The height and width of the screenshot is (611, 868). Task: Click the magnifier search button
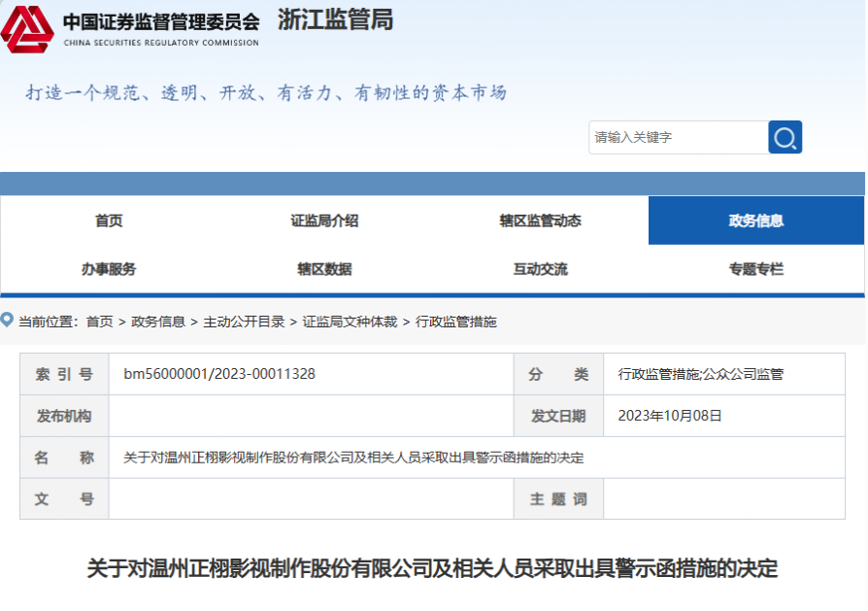pos(785,137)
